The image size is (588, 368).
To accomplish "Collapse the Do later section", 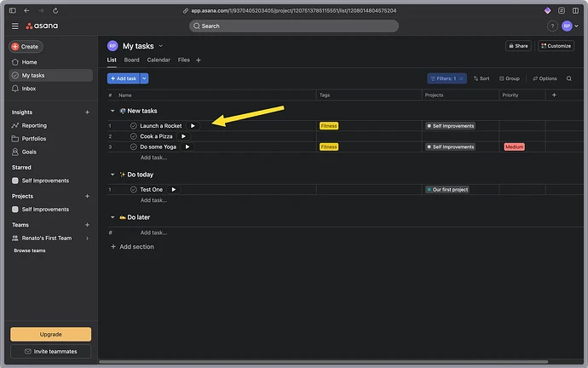I will 112,217.
